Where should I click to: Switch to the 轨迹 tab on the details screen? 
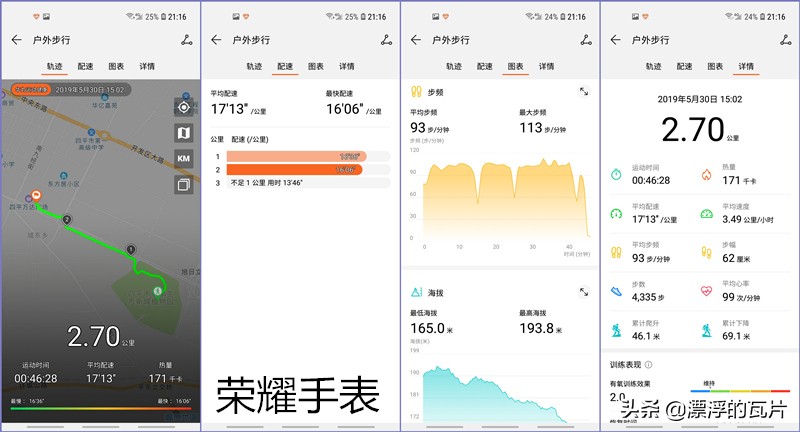(653, 66)
